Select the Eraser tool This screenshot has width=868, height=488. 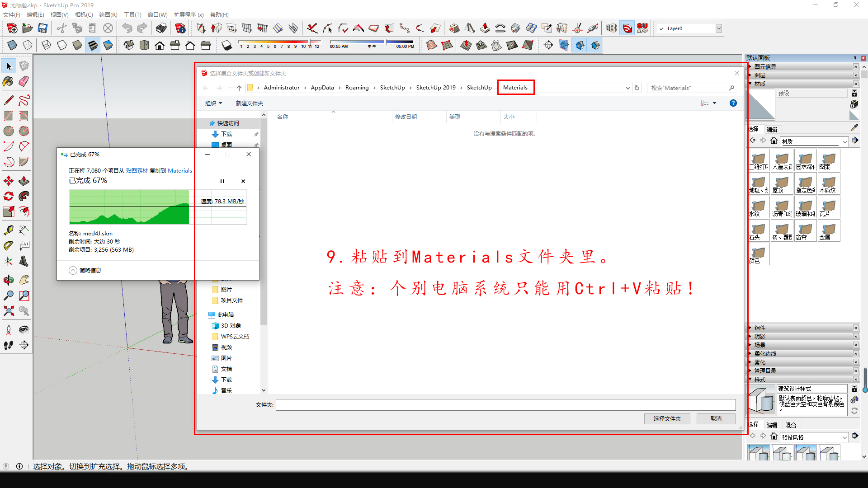click(24, 81)
